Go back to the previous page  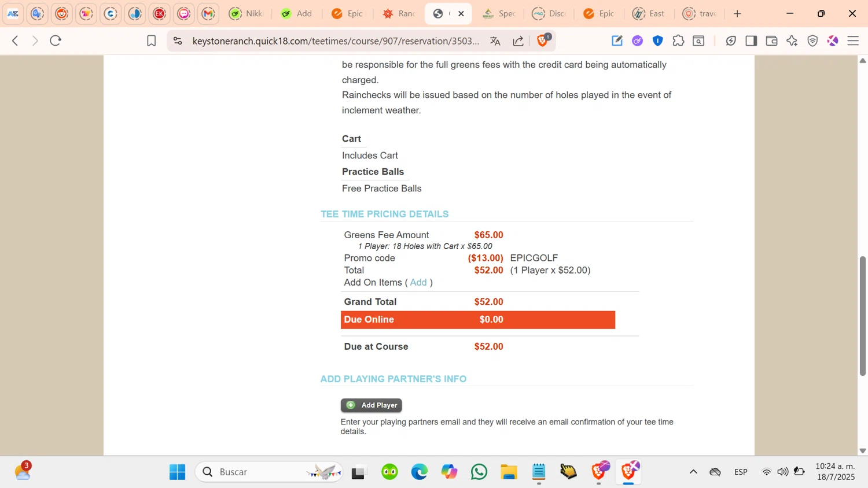(15, 40)
